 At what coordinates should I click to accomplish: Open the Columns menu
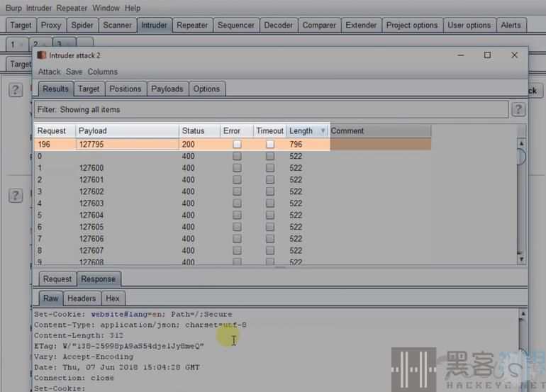(x=103, y=72)
